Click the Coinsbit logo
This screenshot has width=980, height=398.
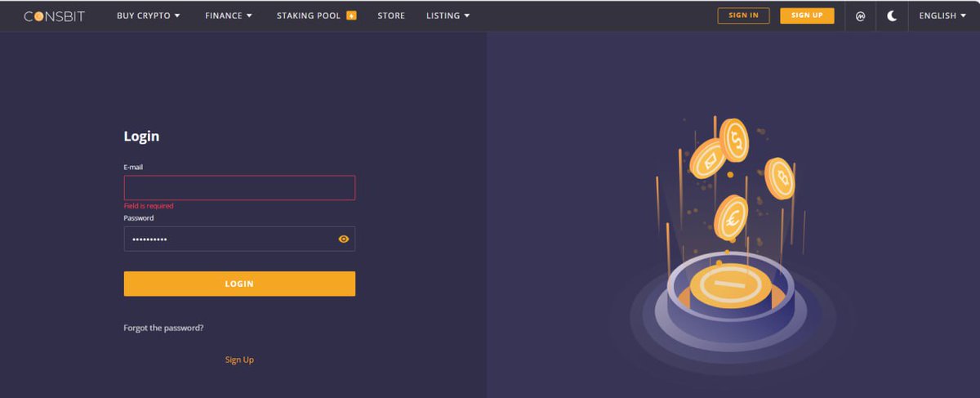(54, 16)
